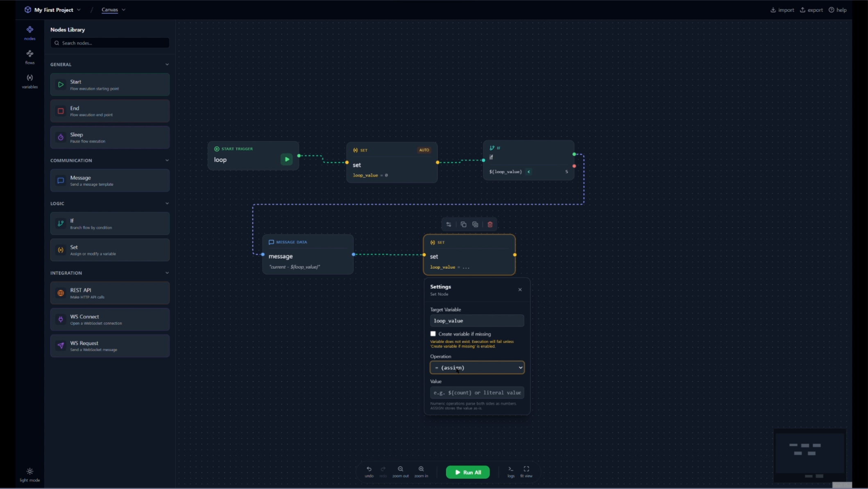Click the redo button
The image size is (868, 489).
tap(383, 472)
